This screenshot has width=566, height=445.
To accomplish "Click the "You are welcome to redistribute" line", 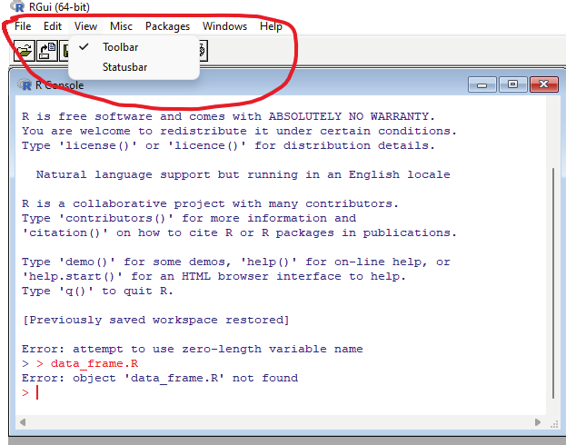I will [x=239, y=131].
